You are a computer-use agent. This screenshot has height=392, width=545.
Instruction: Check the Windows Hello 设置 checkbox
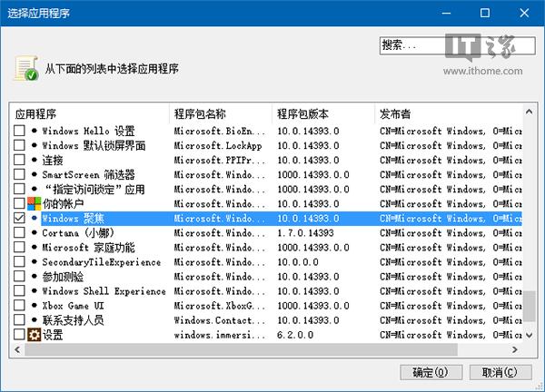[x=19, y=132]
